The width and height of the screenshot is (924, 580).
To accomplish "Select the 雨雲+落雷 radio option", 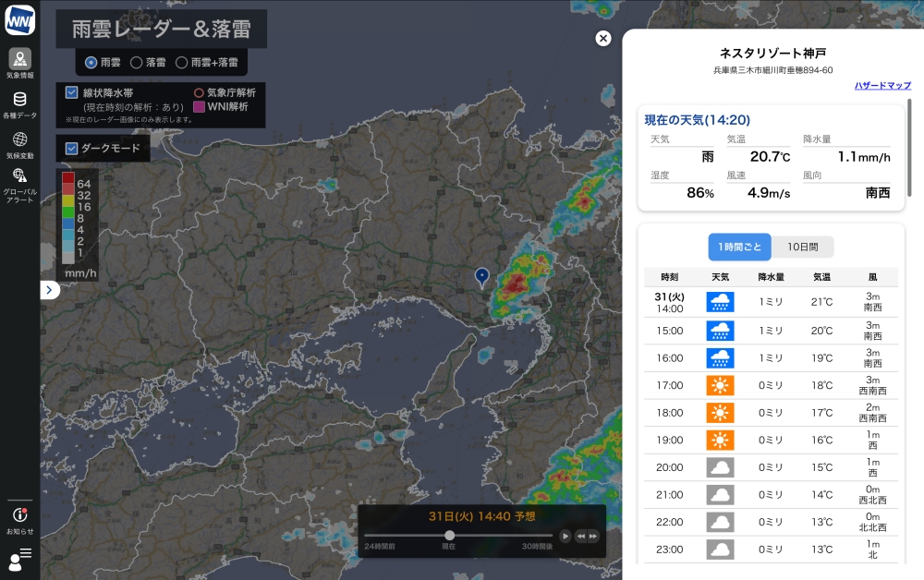I will [x=182, y=63].
